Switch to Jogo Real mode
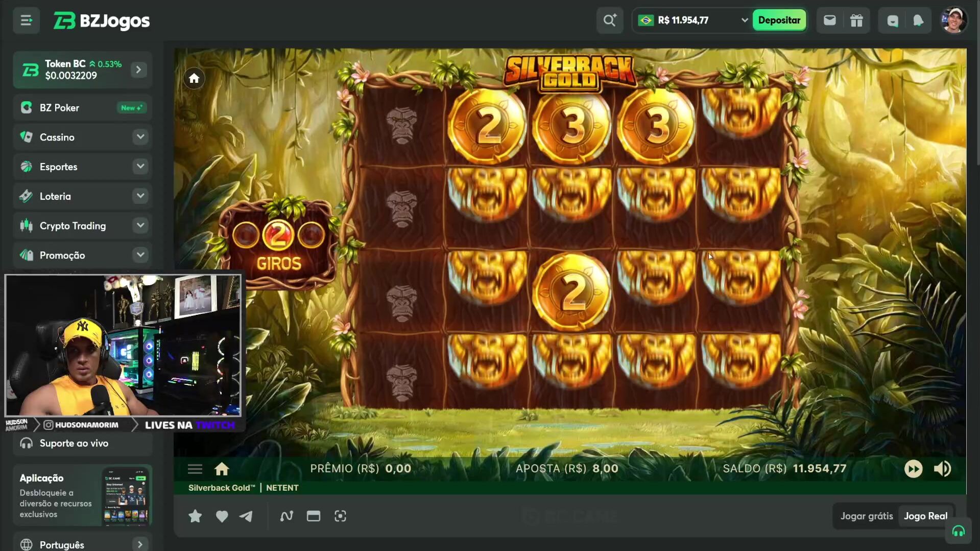Image resolution: width=980 pixels, height=551 pixels. click(x=925, y=516)
